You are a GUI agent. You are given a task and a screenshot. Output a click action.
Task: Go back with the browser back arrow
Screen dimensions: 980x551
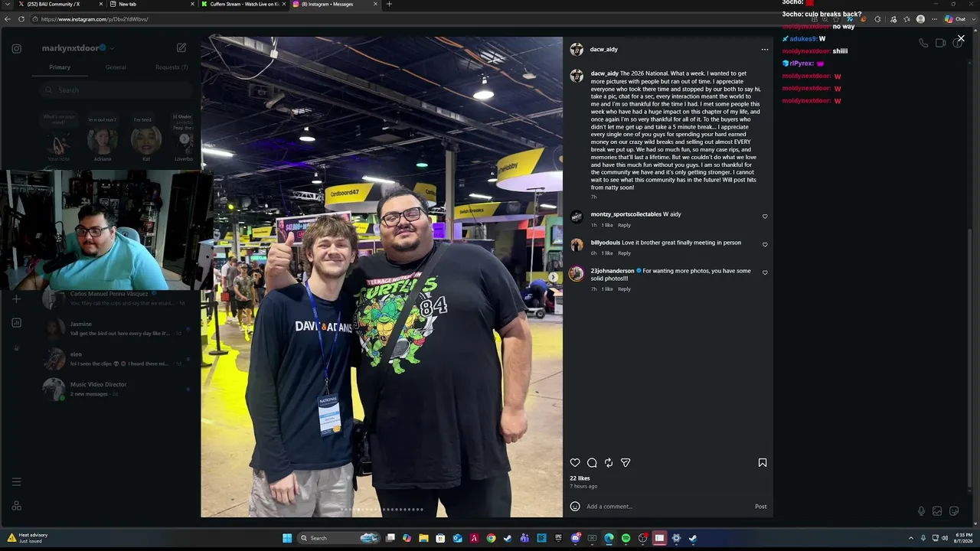(8, 19)
